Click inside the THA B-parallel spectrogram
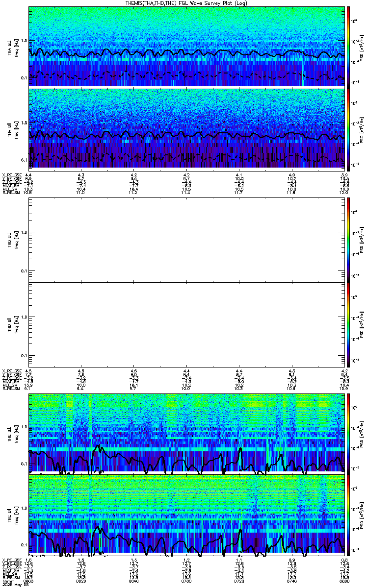Image resolution: width=368 pixels, height=588 pixels. click(186, 129)
